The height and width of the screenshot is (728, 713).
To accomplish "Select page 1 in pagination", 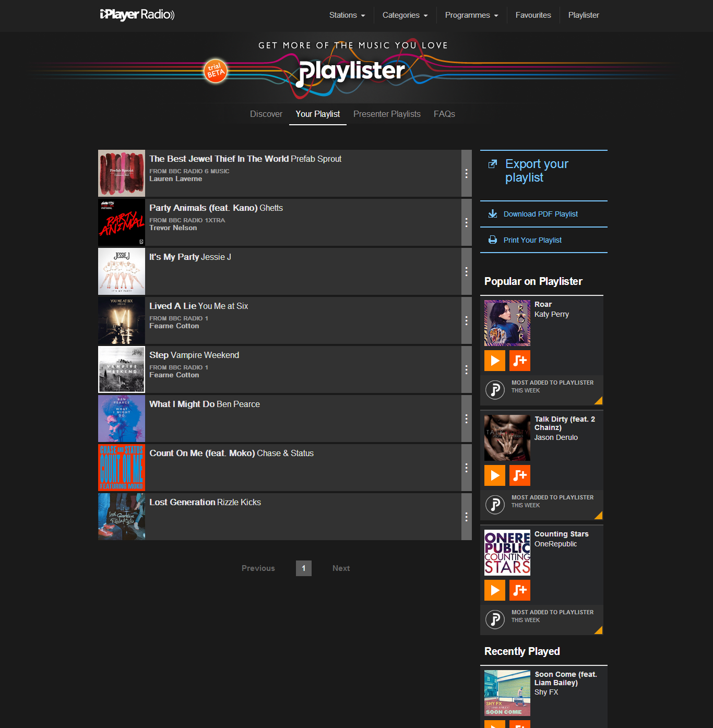I will click(x=304, y=568).
